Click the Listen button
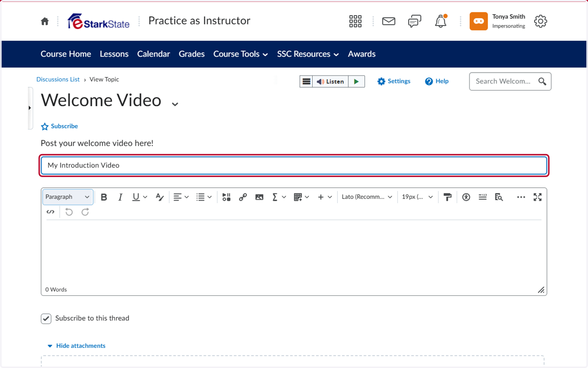588x368 pixels. (x=331, y=81)
